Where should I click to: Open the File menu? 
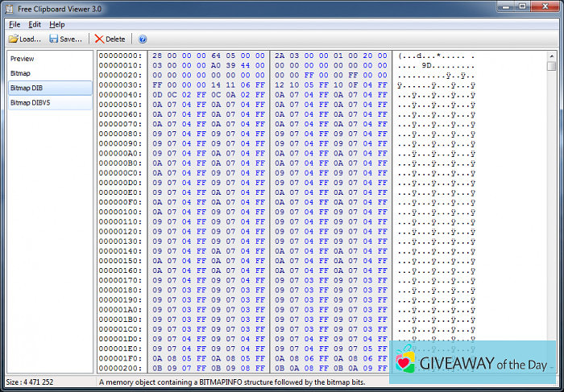click(15, 24)
